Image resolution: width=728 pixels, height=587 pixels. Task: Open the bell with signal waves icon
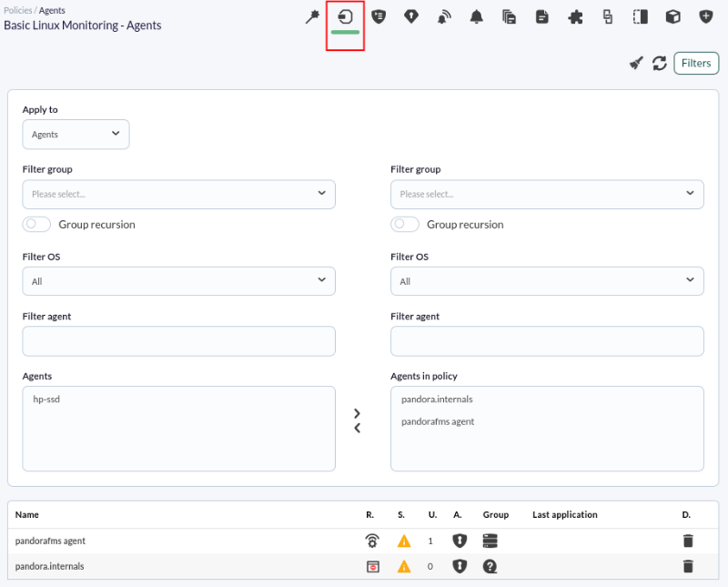(x=444, y=17)
